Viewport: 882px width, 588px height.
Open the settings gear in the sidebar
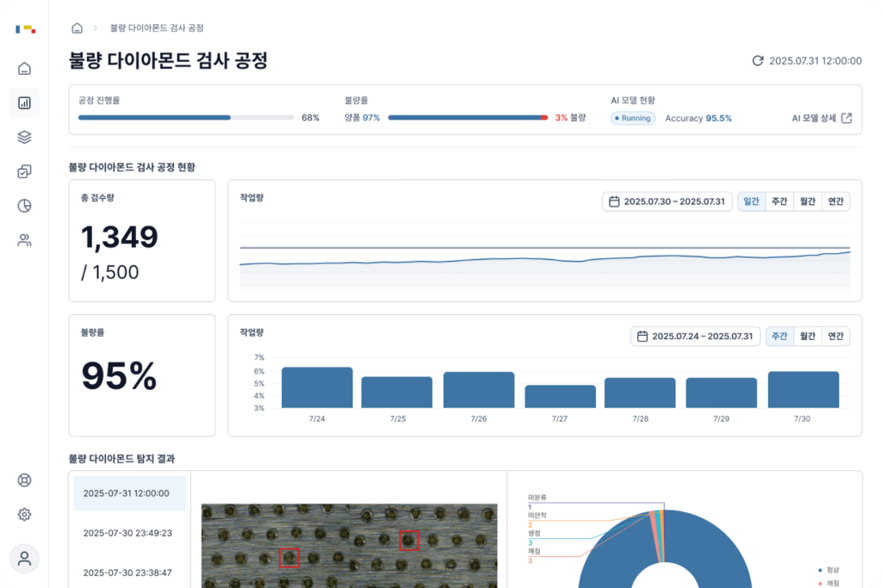pos(24,514)
